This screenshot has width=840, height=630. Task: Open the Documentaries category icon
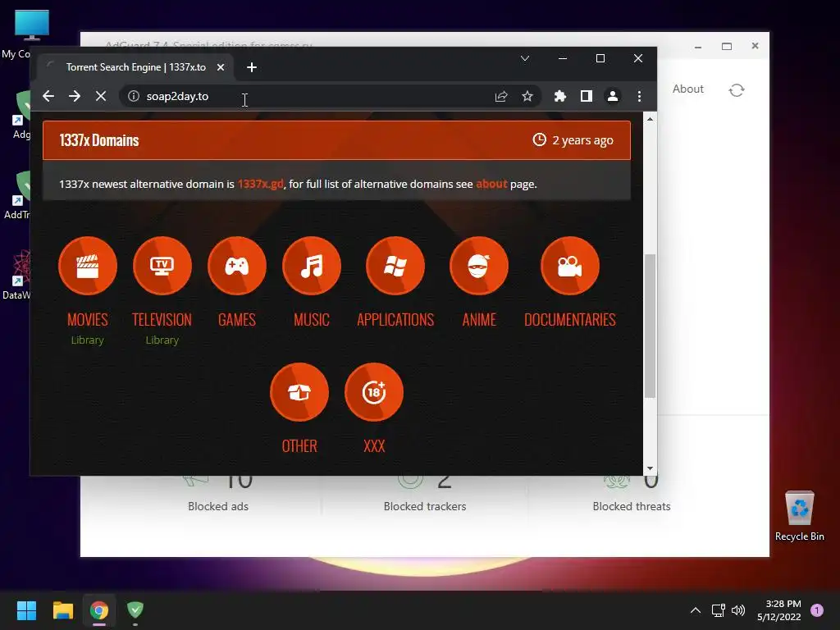click(x=570, y=266)
